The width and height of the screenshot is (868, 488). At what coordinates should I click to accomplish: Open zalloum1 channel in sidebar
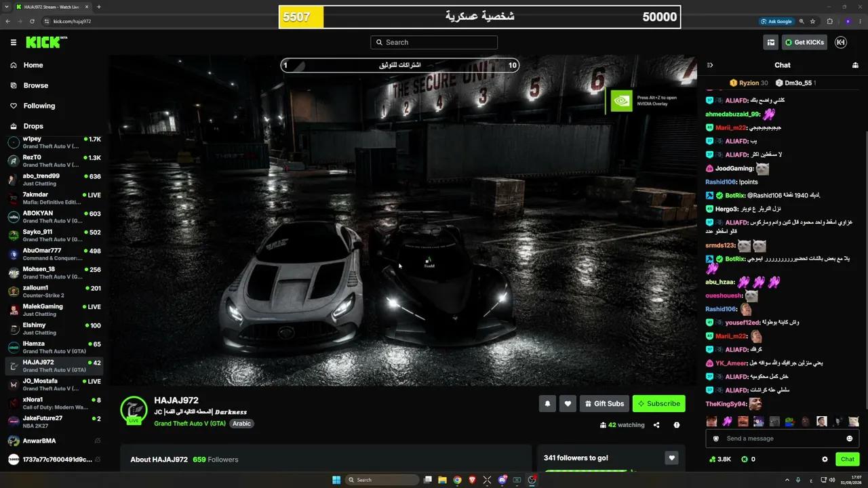(54, 291)
